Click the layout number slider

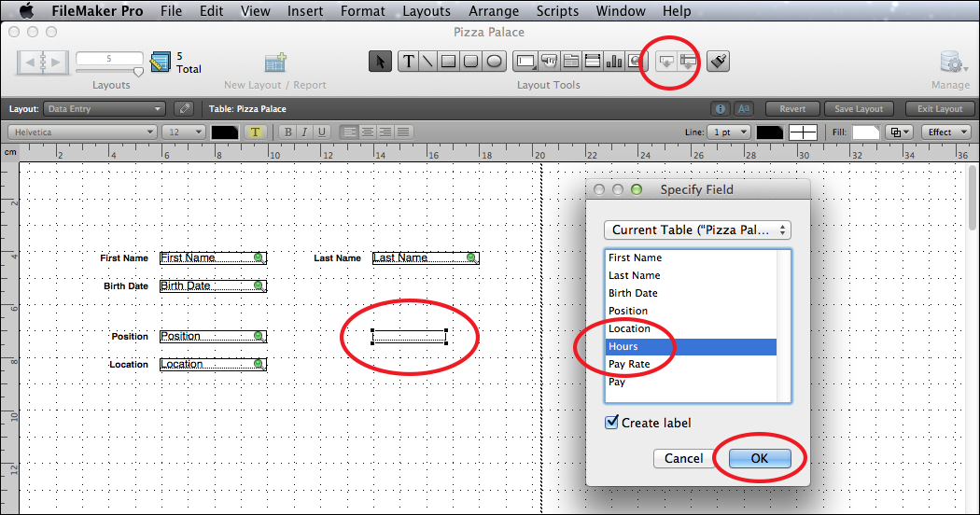coord(109,70)
